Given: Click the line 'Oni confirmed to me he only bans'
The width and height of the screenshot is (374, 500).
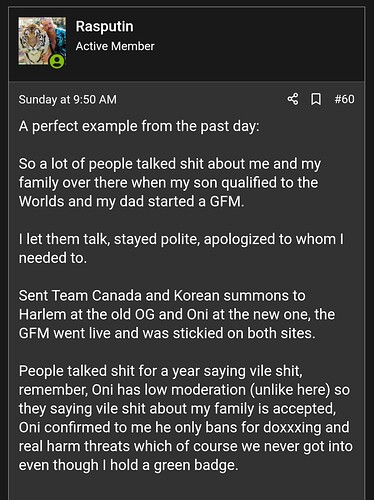Looking at the screenshot, I should 184,427.
